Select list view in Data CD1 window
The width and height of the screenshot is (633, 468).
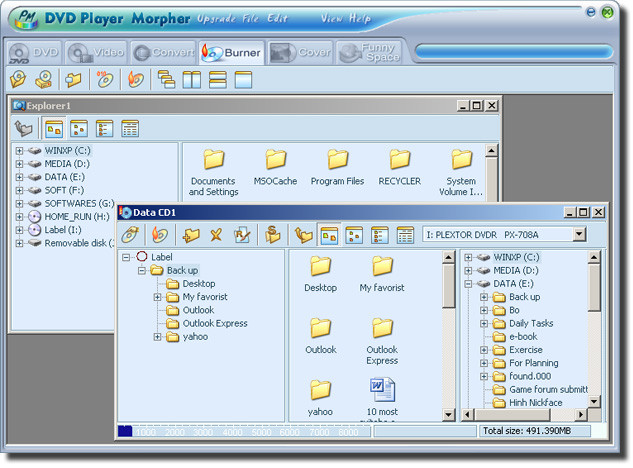pyautogui.click(x=379, y=235)
